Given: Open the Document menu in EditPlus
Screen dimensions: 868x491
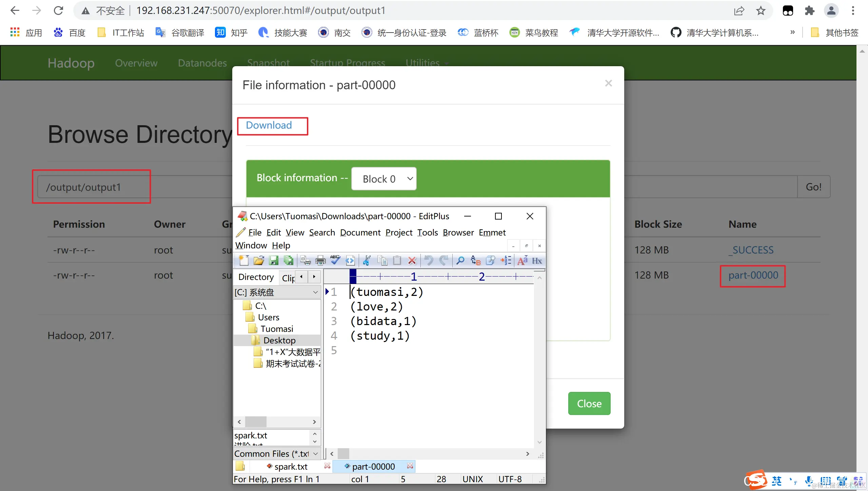Looking at the screenshot, I should tap(360, 232).
